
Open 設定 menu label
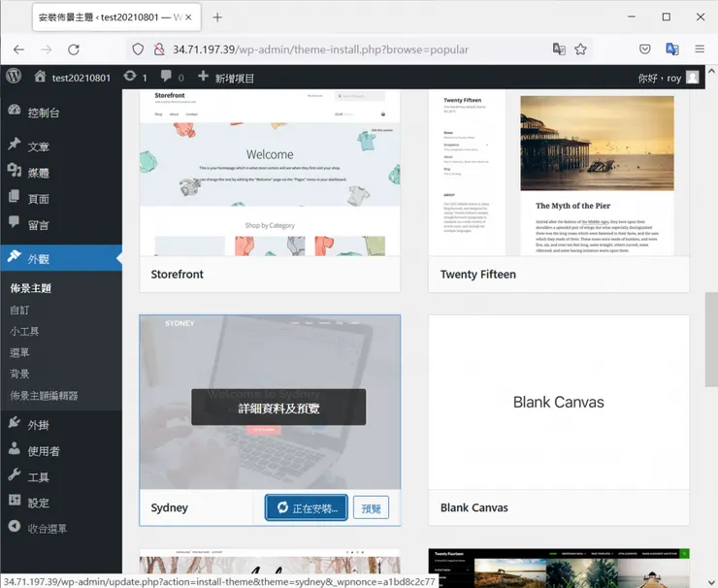(x=38, y=503)
